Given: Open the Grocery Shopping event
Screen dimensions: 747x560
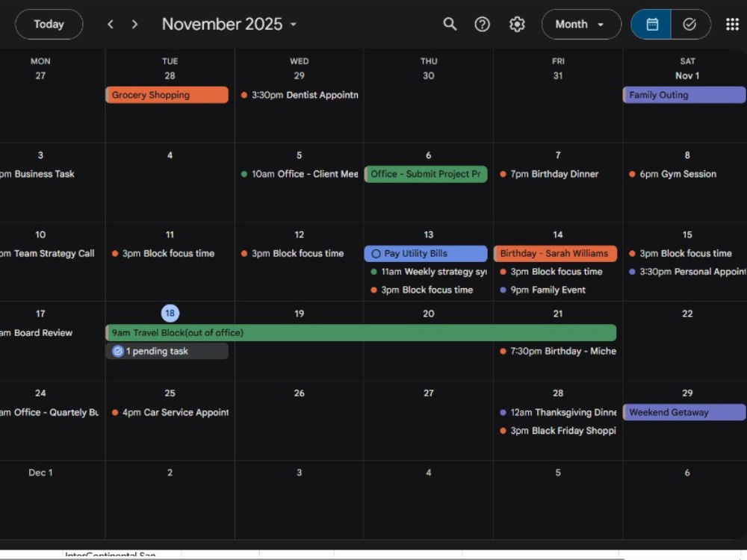Looking at the screenshot, I should coord(167,95).
